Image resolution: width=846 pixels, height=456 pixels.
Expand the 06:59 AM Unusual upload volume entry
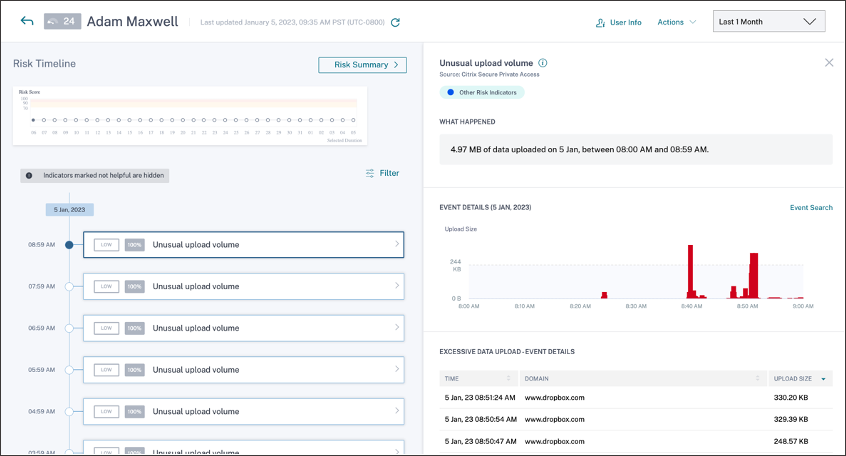tap(244, 328)
